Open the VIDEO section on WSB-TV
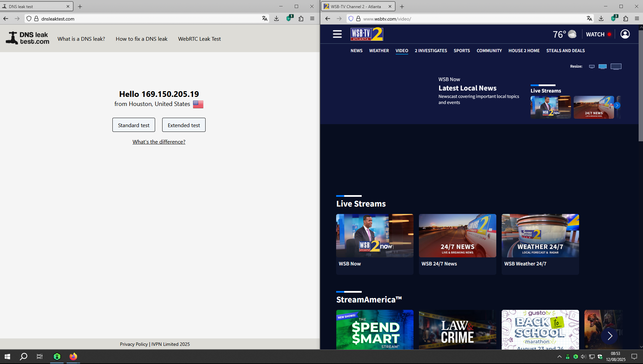643x364 pixels. pos(402,51)
